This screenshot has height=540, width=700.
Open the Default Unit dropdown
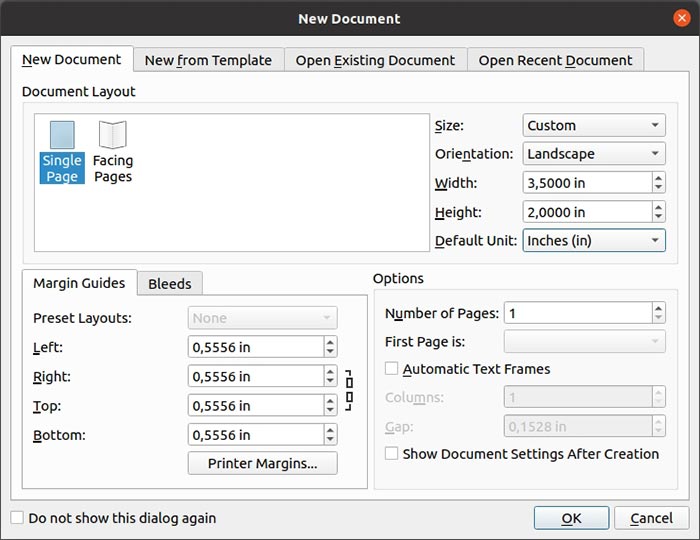click(594, 241)
